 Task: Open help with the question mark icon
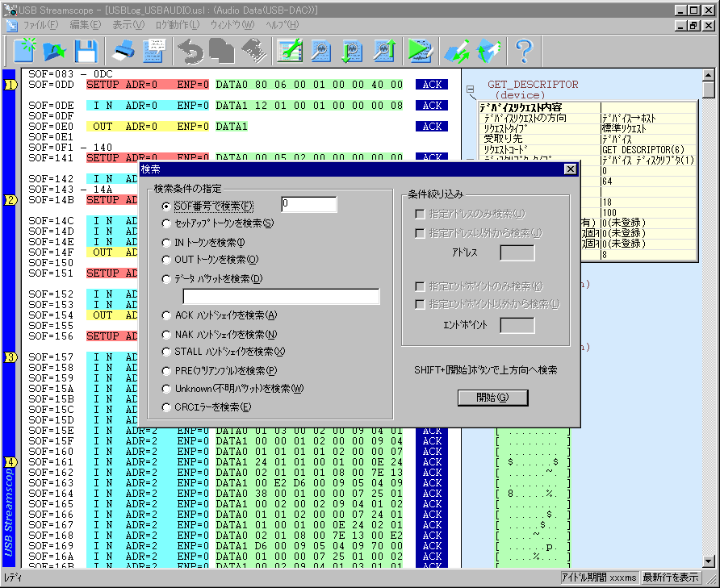tap(524, 51)
